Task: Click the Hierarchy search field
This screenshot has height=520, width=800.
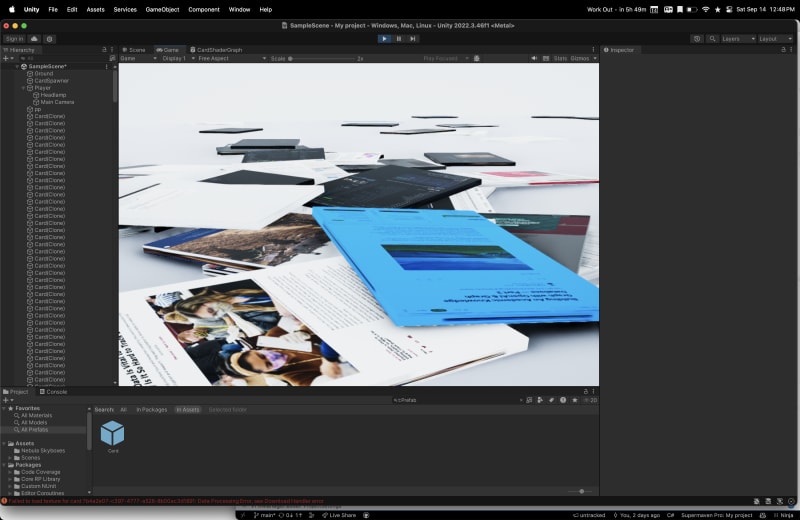Action: 63,59
